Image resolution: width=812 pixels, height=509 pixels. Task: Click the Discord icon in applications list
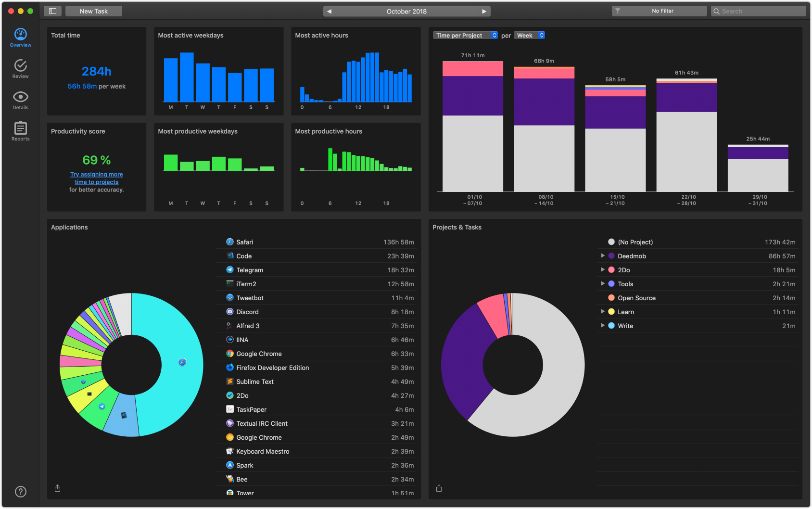click(x=230, y=312)
